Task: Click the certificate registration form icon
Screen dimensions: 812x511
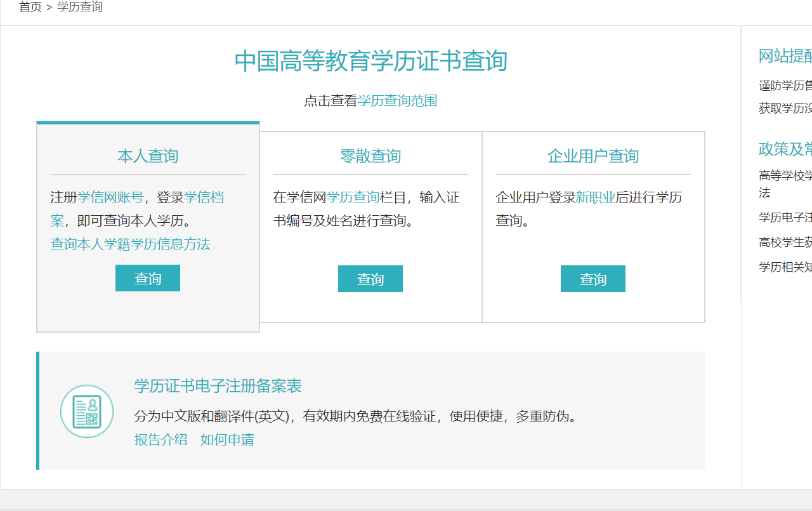Action: click(x=87, y=411)
